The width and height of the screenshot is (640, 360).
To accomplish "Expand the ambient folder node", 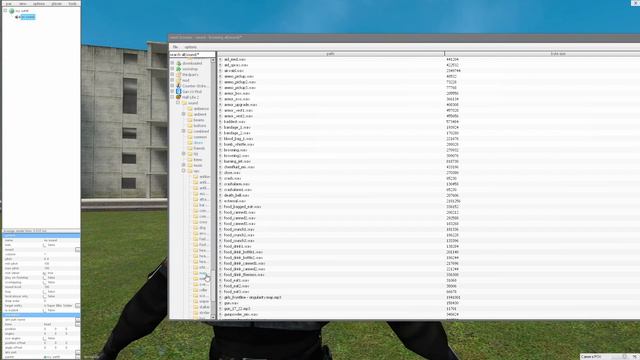I will pyautogui.click(x=184, y=114).
